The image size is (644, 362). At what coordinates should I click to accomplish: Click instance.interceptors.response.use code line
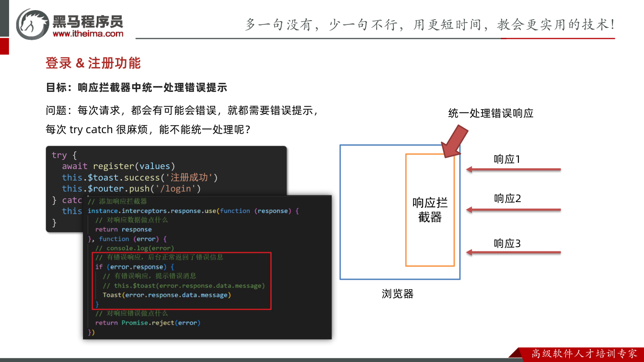click(193, 211)
